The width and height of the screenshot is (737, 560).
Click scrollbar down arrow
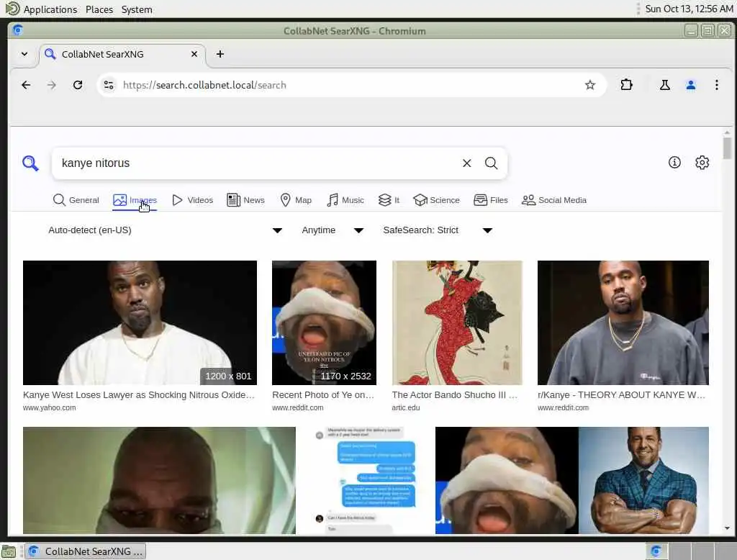727,528
